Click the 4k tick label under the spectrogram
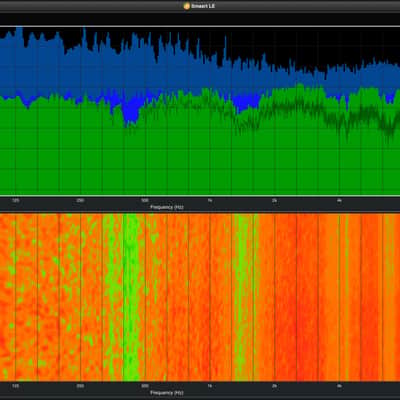Image resolution: width=400 pixels, height=400 pixels. 339,386
